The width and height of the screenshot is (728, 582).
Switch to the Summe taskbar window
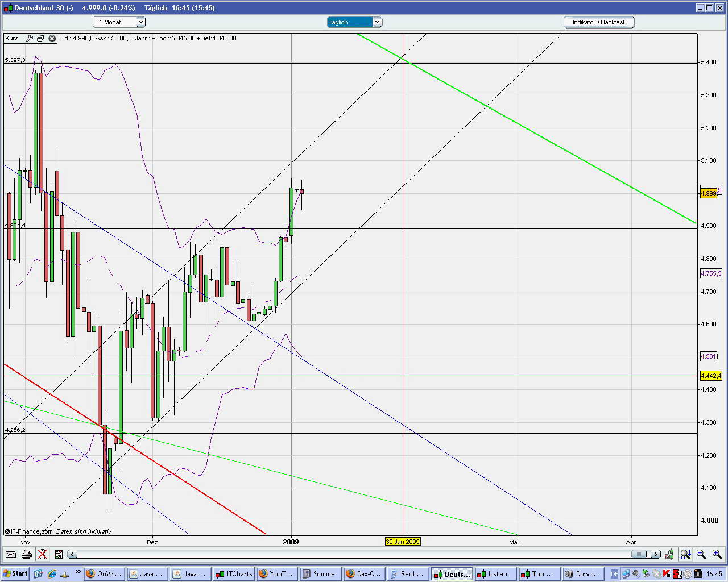(320, 574)
